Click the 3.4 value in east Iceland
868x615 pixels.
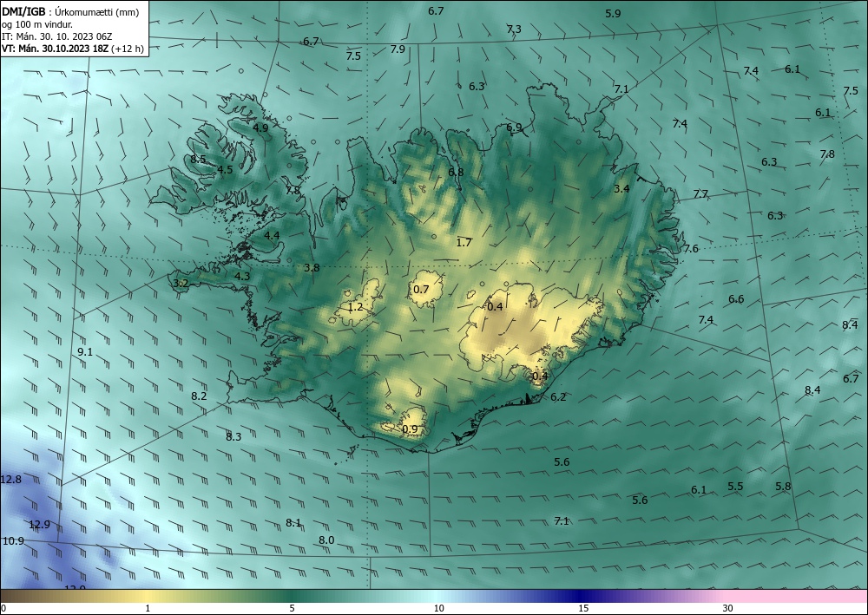(621, 188)
